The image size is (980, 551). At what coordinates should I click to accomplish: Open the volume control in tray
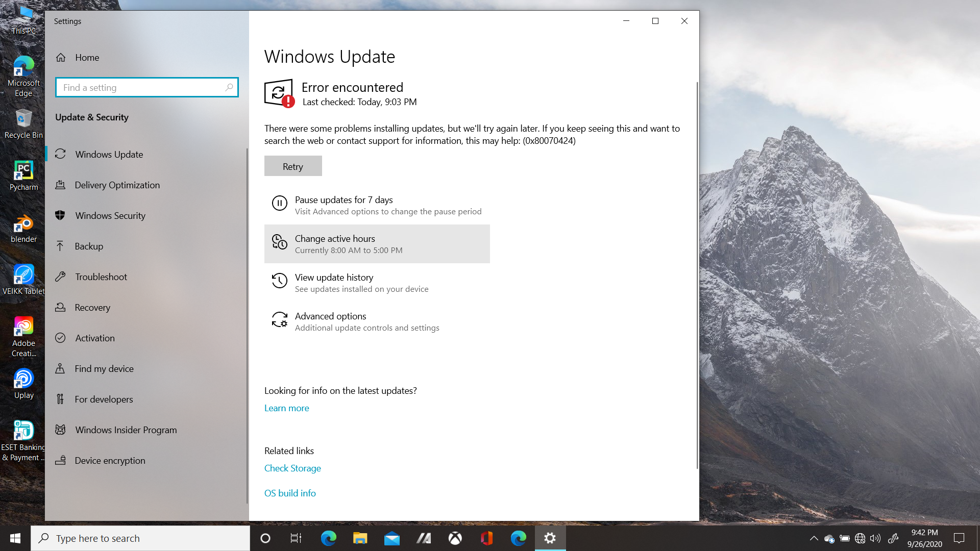tap(875, 538)
